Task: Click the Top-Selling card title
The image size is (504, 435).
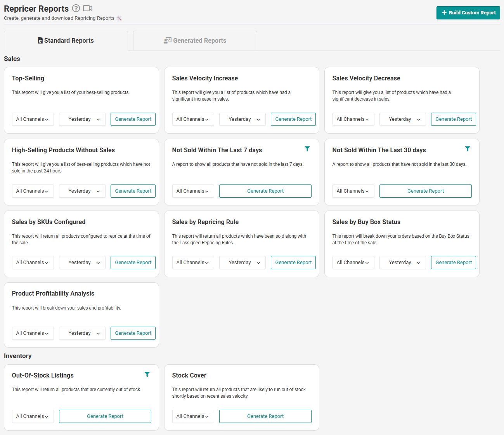Action: 28,78
